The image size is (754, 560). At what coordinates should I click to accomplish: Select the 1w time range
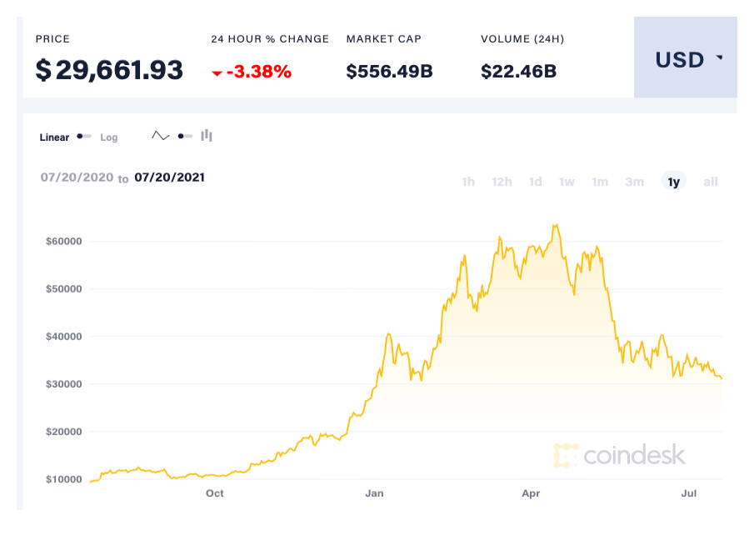point(567,182)
